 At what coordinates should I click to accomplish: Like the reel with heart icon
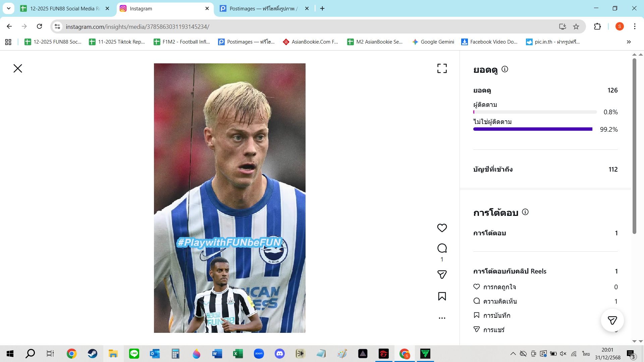tap(442, 228)
